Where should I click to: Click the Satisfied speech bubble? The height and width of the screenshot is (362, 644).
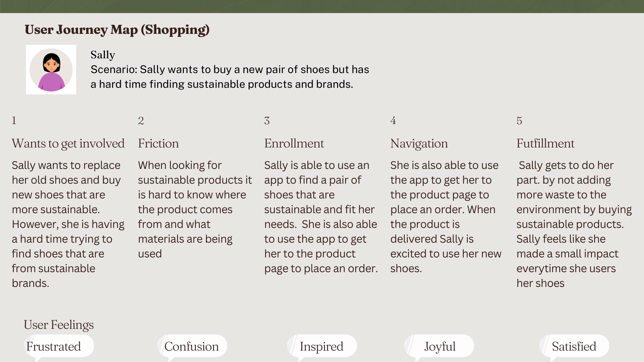tap(574, 347)
